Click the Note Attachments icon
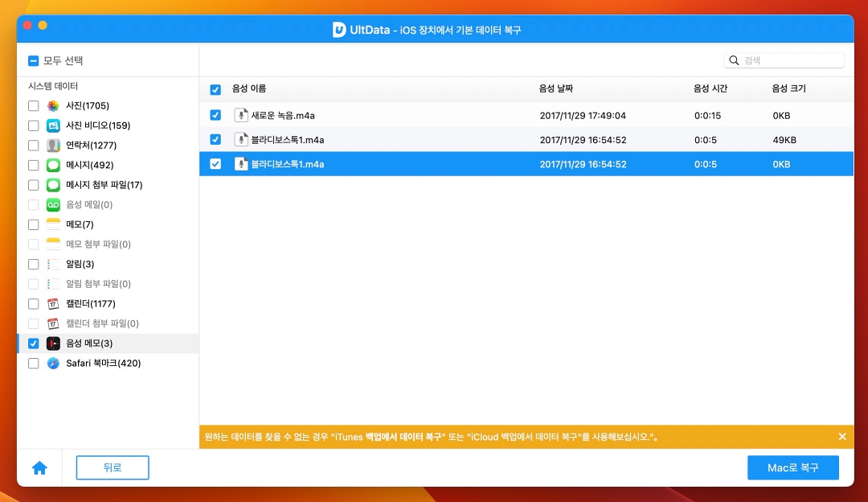Image resolution: width=868 pixels, height=502 pixels. 53,245
